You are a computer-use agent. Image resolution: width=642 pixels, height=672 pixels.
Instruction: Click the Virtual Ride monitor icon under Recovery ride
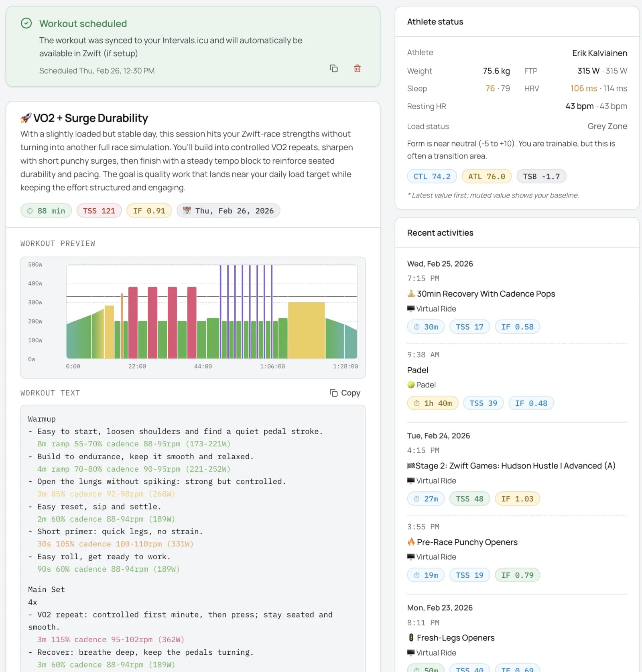410,308
